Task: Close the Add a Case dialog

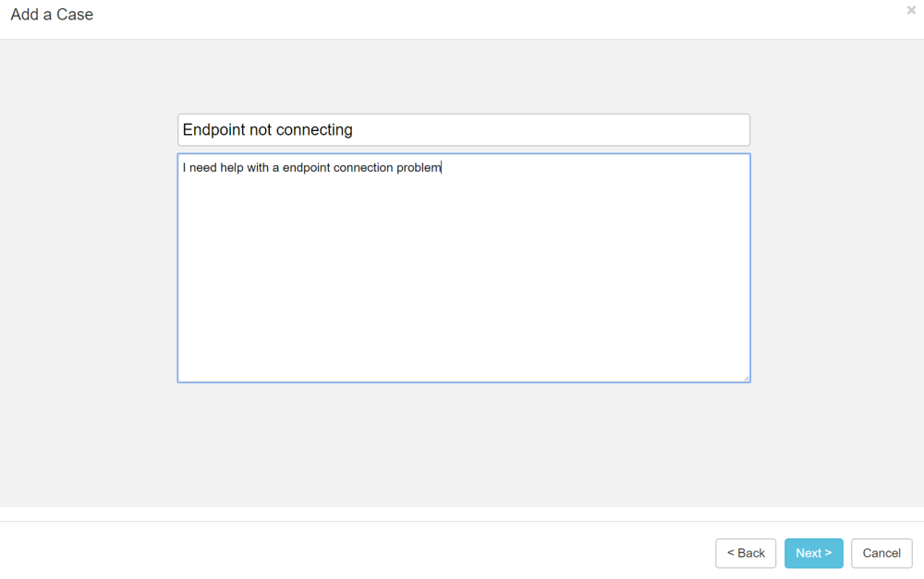Action: click(x=911, y=10)
